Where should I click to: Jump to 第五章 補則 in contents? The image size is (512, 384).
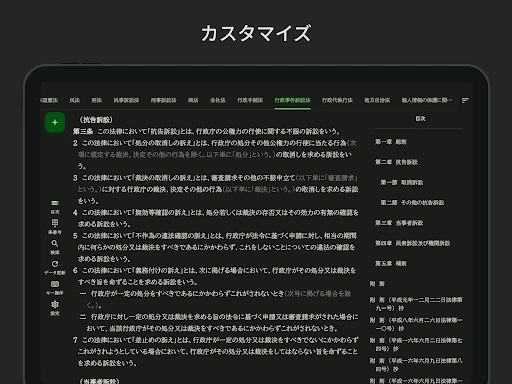[x=391, y=264]
